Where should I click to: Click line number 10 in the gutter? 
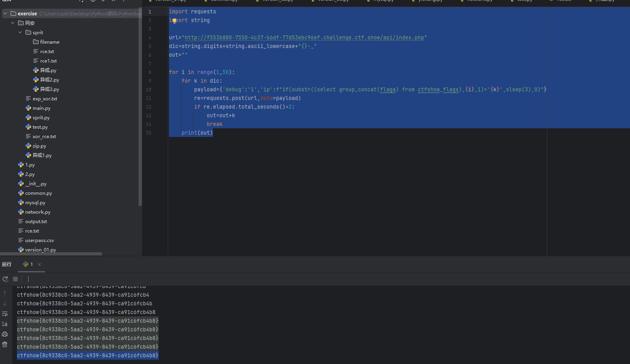[x=148, y=90]
